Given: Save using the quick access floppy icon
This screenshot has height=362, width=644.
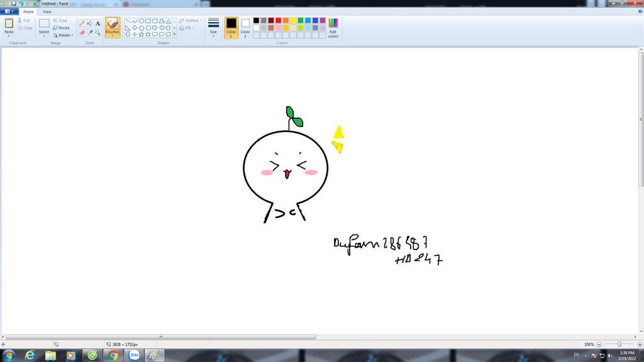Looking at the screenshot, I should point(14,3).
